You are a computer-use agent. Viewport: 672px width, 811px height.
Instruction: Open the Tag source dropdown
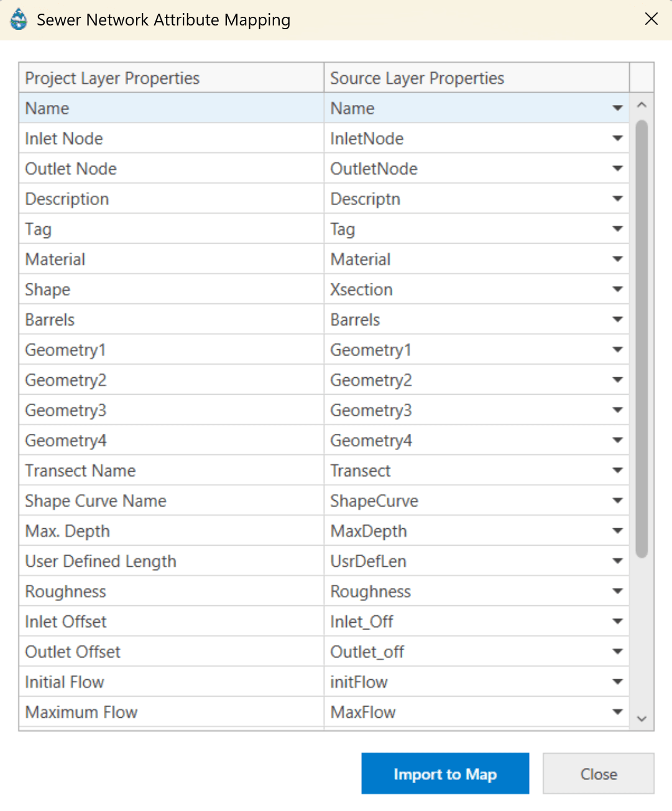coord(617,229)
